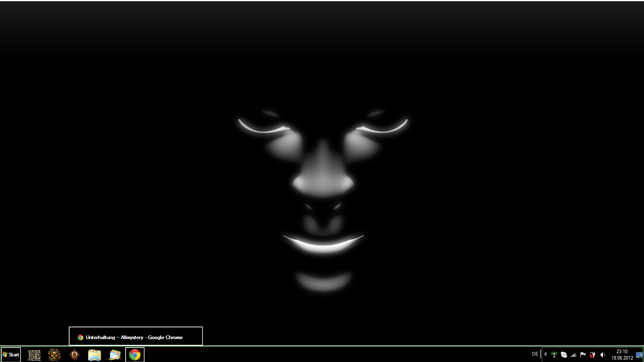
Task: Click the date 18.06.2012 in the tray
Action: coord(622,358)
